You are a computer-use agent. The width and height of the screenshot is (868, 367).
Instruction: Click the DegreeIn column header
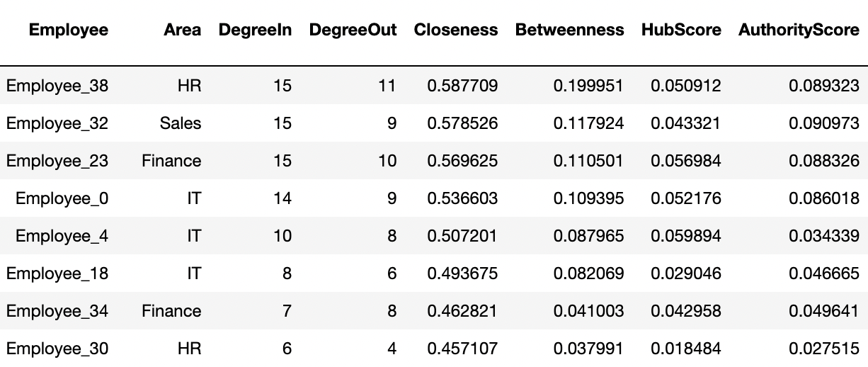(x=255, y=30)
